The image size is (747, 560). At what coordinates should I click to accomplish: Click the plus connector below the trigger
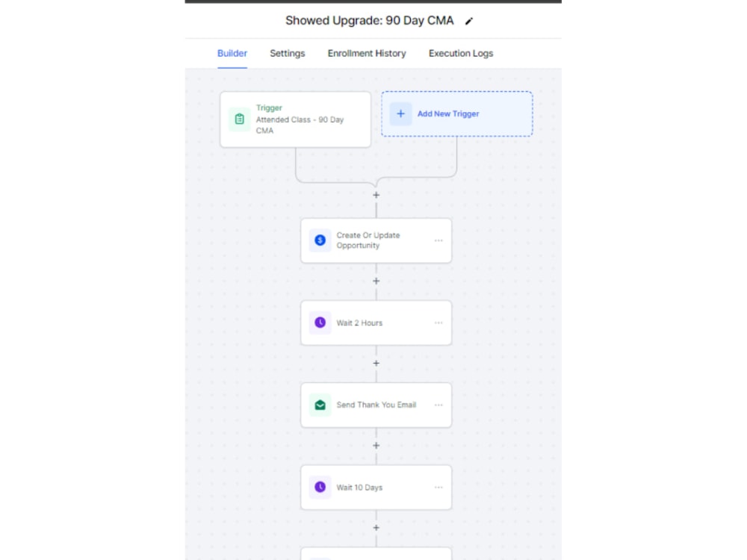(376, 195)
